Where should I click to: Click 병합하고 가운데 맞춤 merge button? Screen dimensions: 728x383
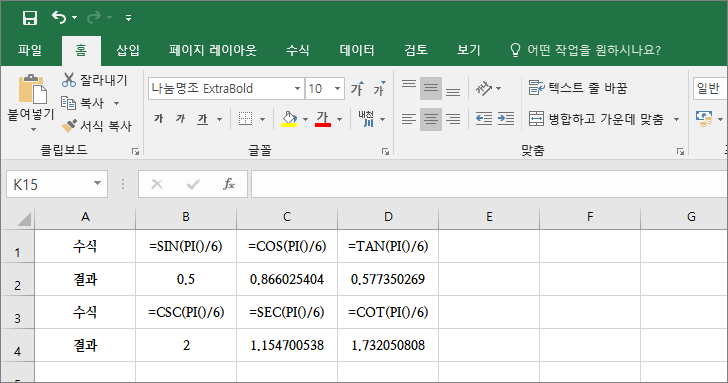[x=597, y=119]
